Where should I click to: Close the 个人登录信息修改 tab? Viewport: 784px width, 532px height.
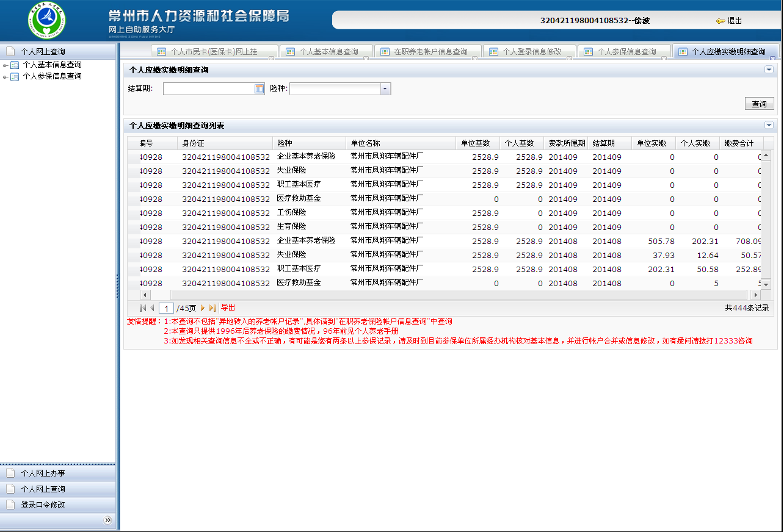[x=569, y=59]
